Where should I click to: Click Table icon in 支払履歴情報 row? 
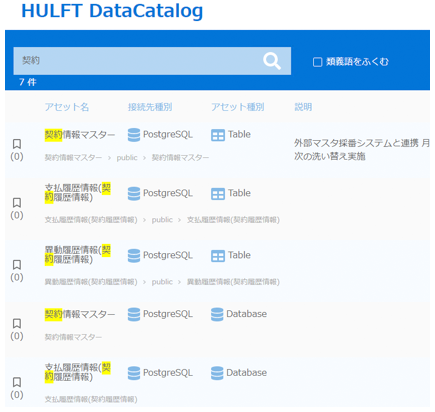[218, 194]
